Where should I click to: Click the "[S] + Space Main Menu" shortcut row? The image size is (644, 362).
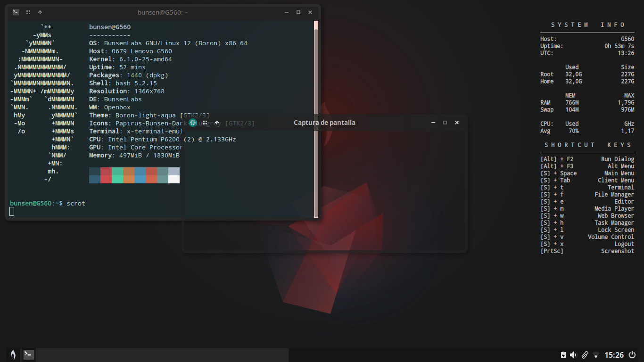coord(587,173)
